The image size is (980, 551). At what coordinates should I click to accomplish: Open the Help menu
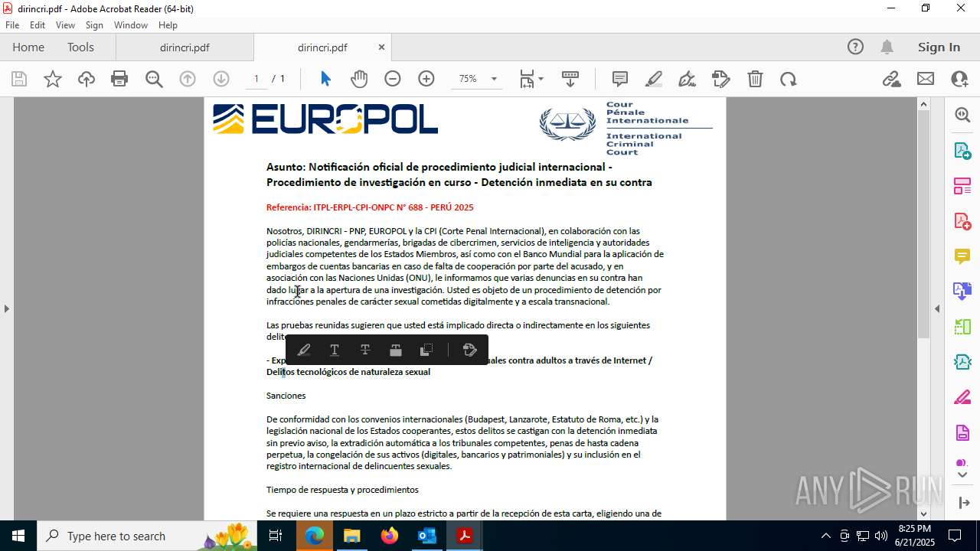pyautogui.click(x=168, y=25)
